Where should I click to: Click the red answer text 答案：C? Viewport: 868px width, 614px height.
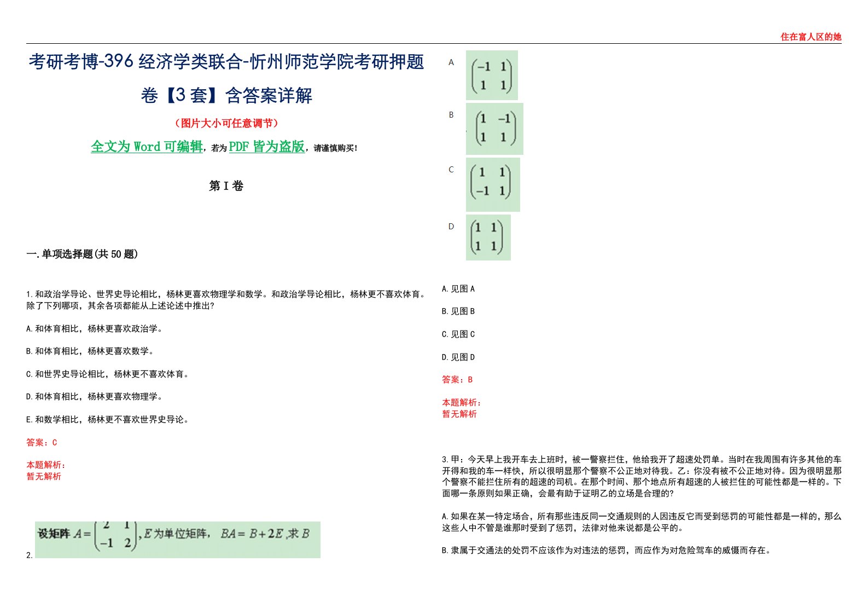[x=42, y=442]
